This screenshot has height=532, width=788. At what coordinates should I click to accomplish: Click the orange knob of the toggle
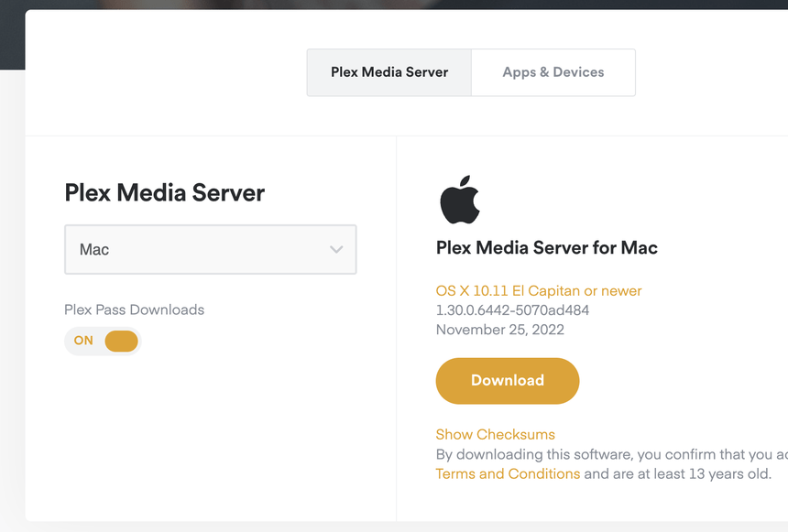[121, 341]
